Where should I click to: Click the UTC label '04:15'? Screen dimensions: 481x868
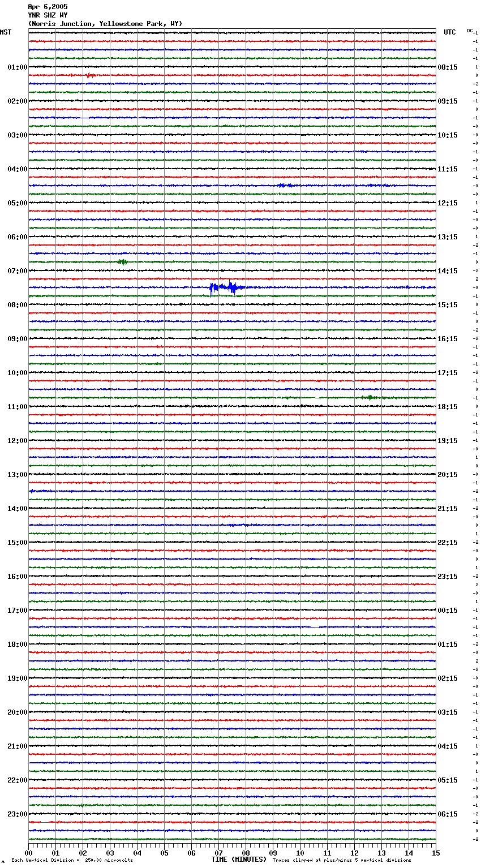(x=448, y=746)
